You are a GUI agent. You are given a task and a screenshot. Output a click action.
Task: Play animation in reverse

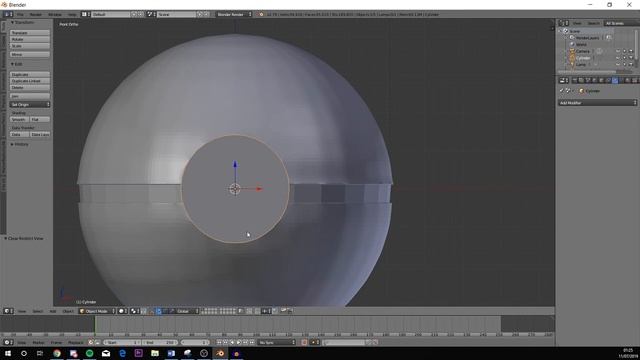coord(232,342)
